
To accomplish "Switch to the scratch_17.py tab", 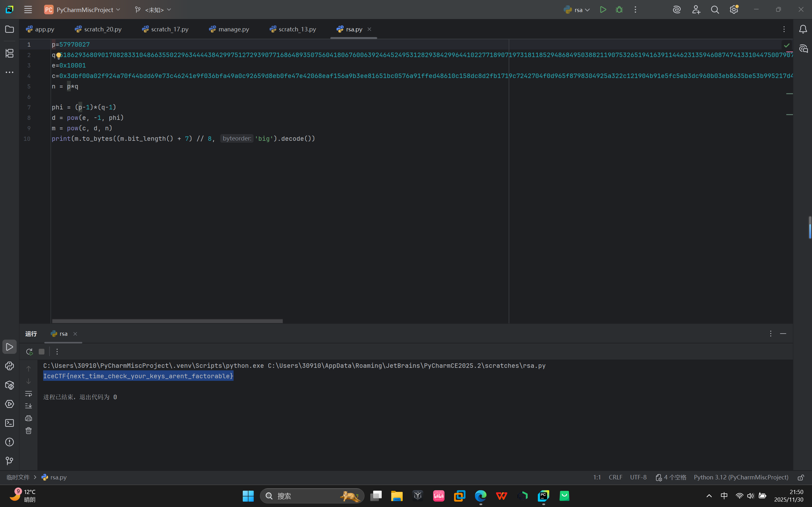I will [x=165, y=29].
